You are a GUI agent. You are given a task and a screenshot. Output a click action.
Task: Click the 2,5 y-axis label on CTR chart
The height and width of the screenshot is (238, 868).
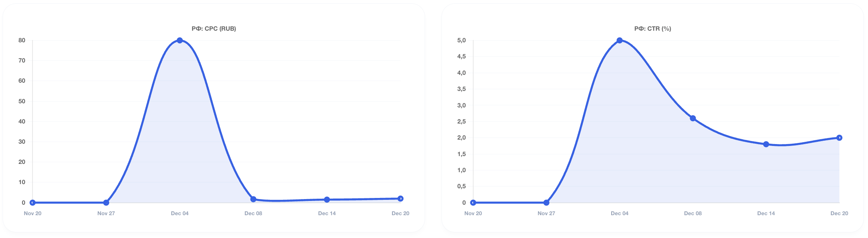pos(462,122)
